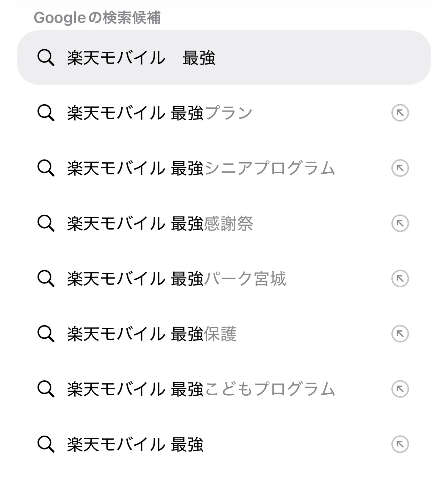Click the magnifier icon in the highlighted top row
Screen dimensions: 448x478
[45, 58]
